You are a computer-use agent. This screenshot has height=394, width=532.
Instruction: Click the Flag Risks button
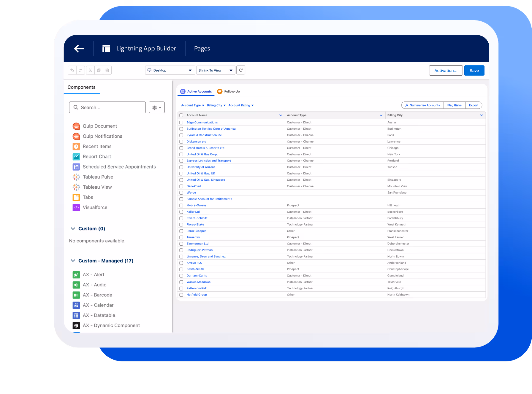point(454,105)
